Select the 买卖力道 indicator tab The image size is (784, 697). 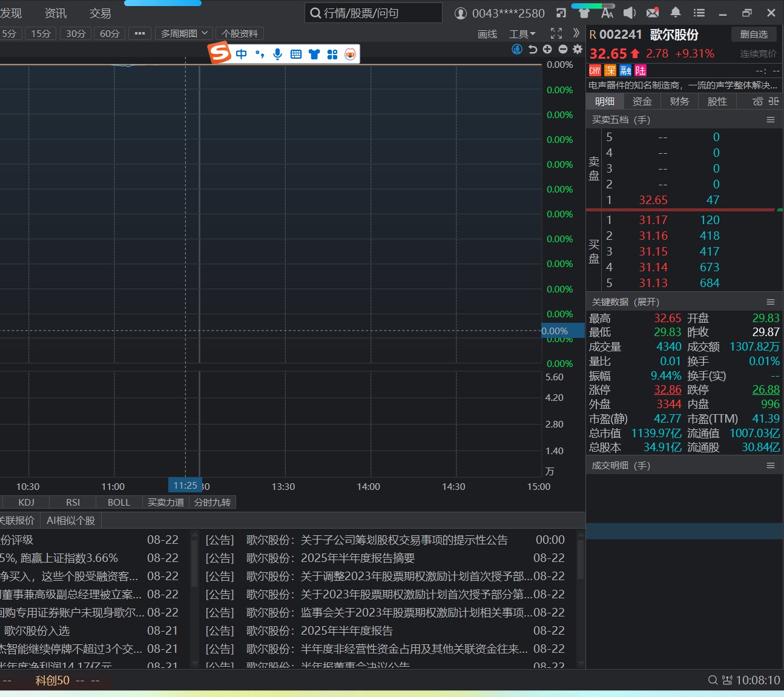coord(166,502)
